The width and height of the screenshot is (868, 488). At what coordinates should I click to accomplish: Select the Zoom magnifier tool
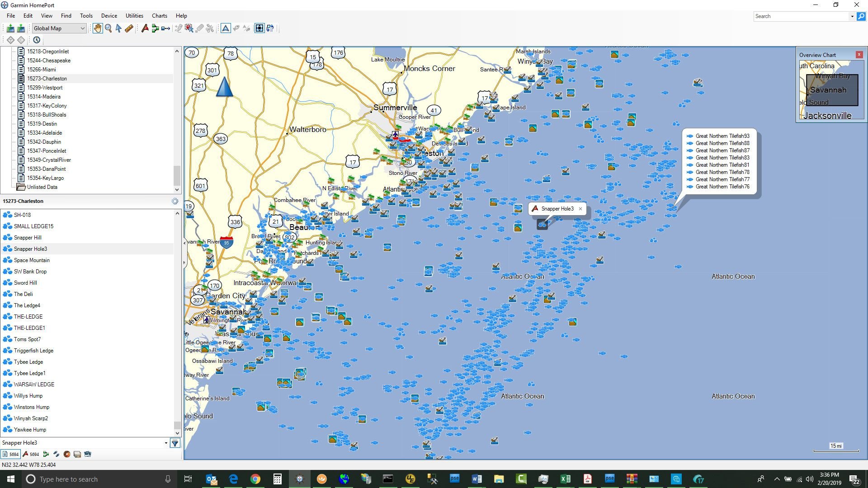(x=108, y=28)
